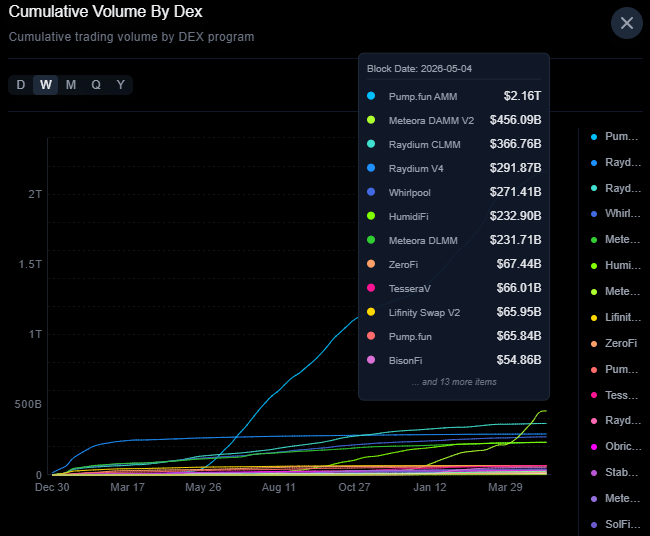Click the 500B y-axis label
Image resolution: width=650 pixels, height=536 pixels.
[28, 405]
